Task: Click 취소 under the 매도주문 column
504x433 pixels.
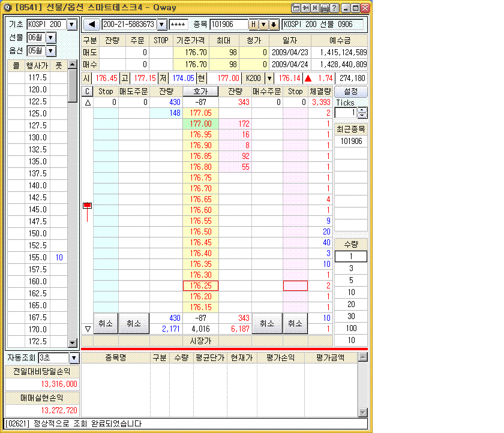Action: pyautogui.click(x=134, y=323)
